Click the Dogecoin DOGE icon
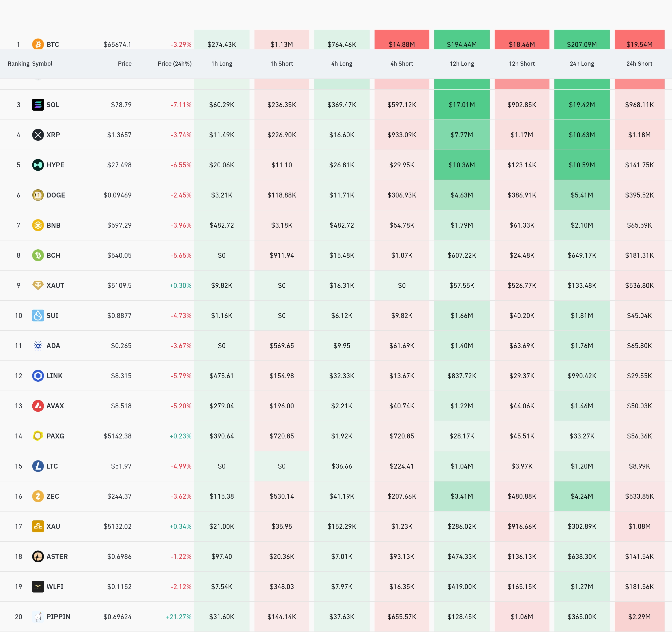672x632 pixels. (38, 195)
